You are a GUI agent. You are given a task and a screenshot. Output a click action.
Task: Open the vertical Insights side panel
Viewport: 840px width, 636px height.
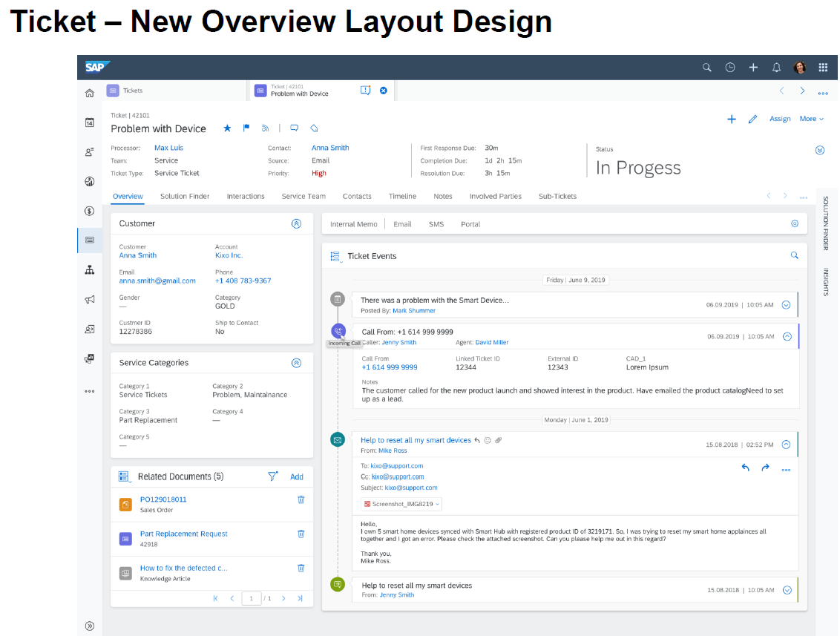coord(826,282)
